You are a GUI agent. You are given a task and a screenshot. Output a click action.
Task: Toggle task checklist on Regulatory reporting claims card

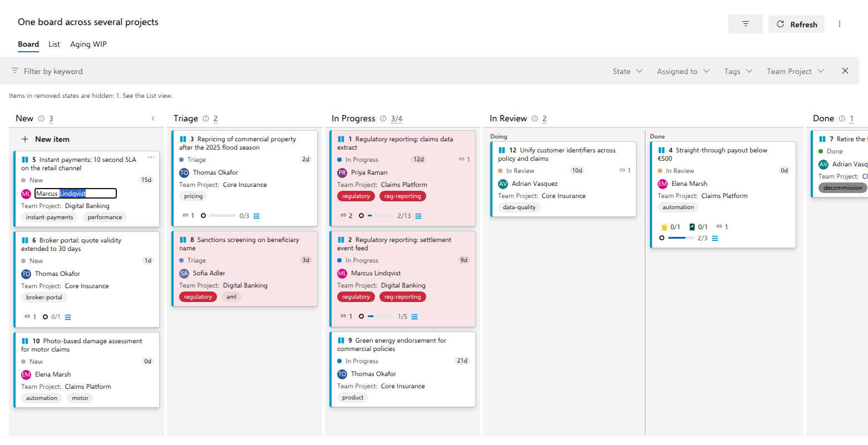(x=418, y=216)
